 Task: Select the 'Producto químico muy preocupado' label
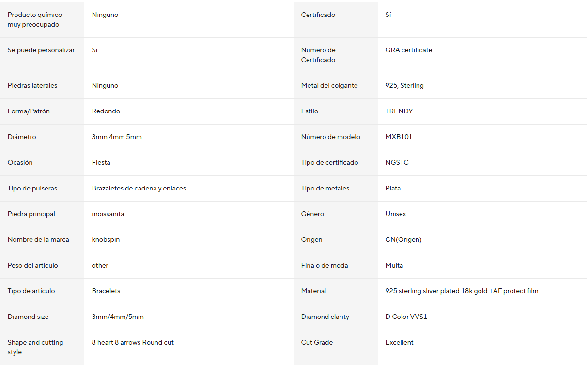pyautogui.click(x=35, y=19)
